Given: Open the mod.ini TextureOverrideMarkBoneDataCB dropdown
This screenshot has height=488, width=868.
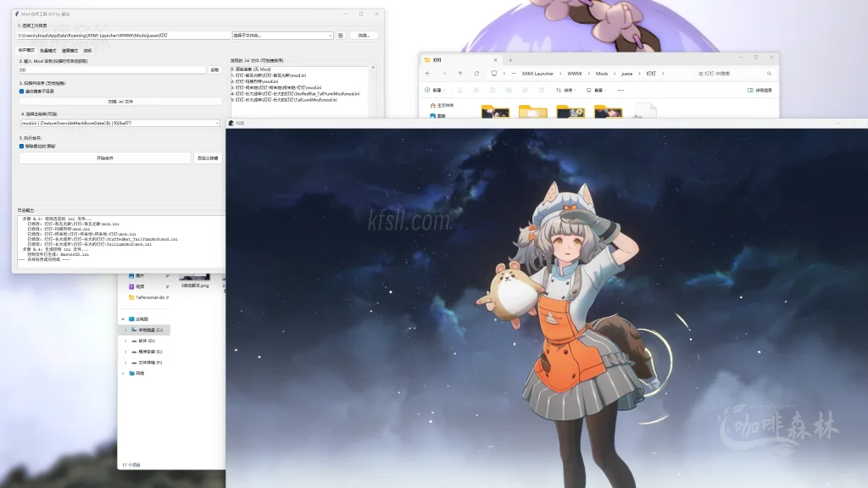Looking at the screenshot, I should point(120,123).
